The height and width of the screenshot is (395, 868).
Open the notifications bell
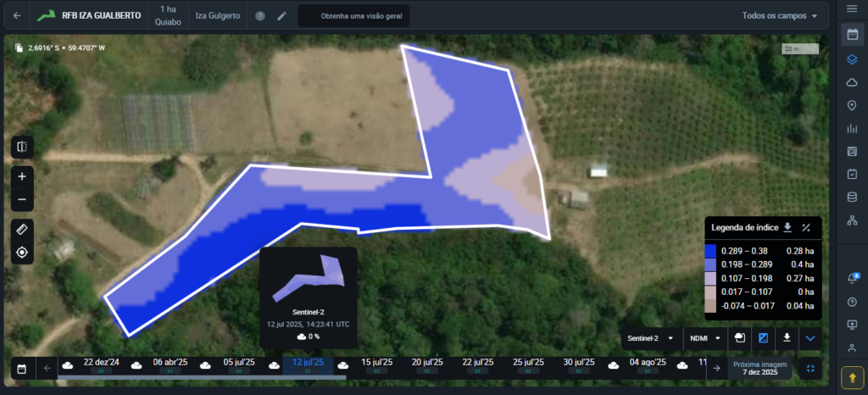point(852,279)
